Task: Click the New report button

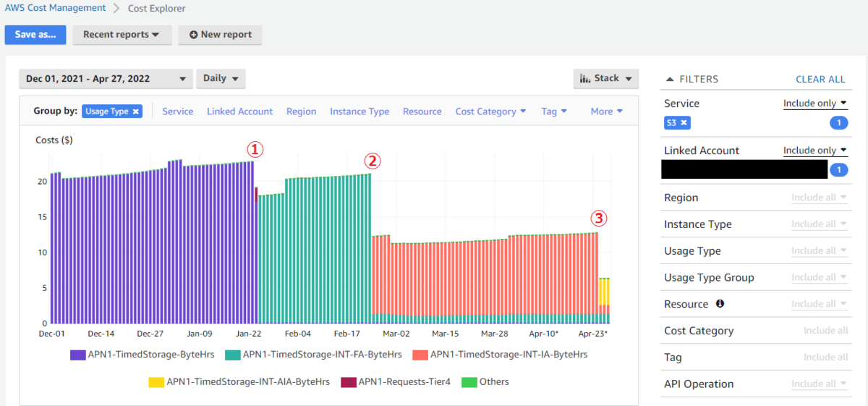Action: [x=220, y=35]
